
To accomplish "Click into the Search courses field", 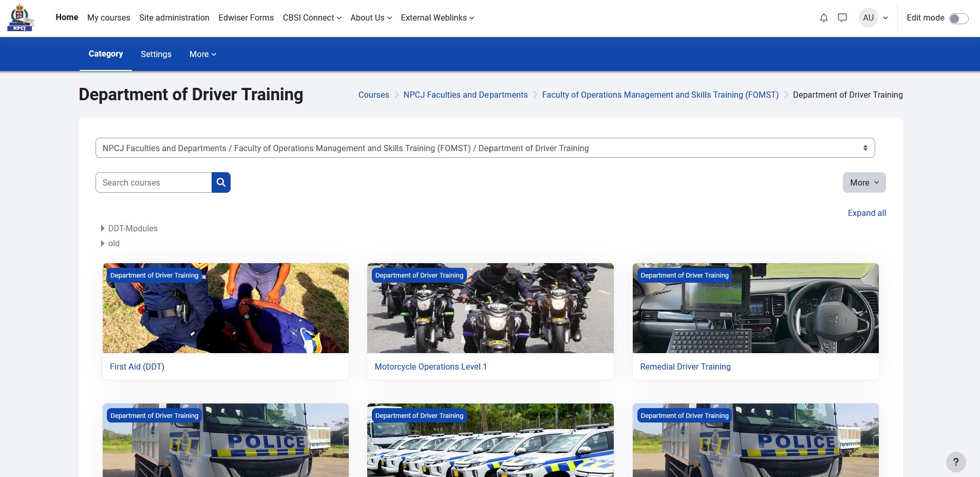I will pos(154,182).
